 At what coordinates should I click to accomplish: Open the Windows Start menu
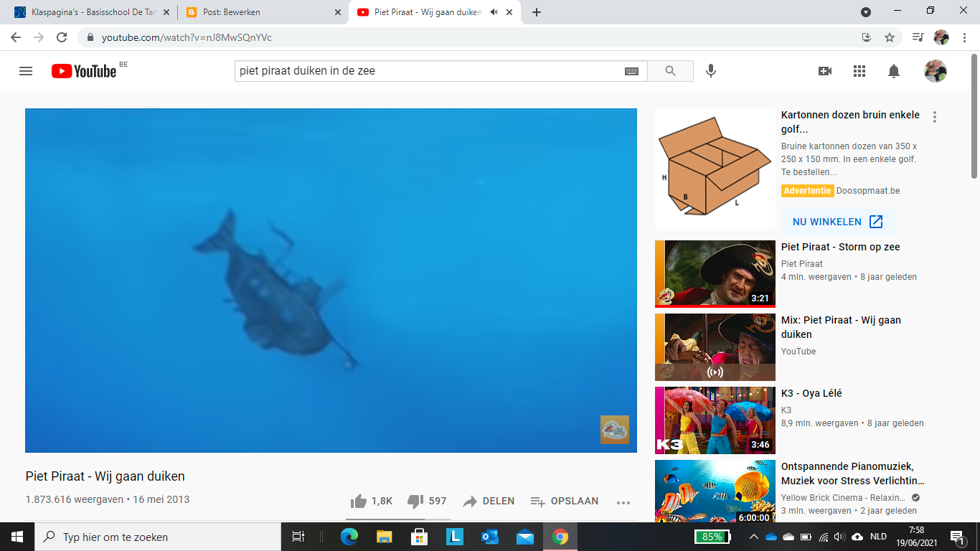click(x=17, y=537)
